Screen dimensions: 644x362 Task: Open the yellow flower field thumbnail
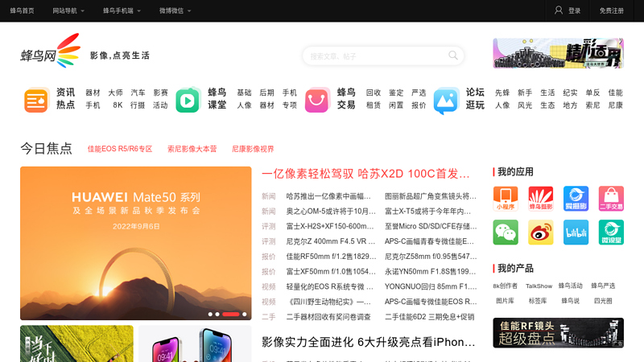pos(76,343)
